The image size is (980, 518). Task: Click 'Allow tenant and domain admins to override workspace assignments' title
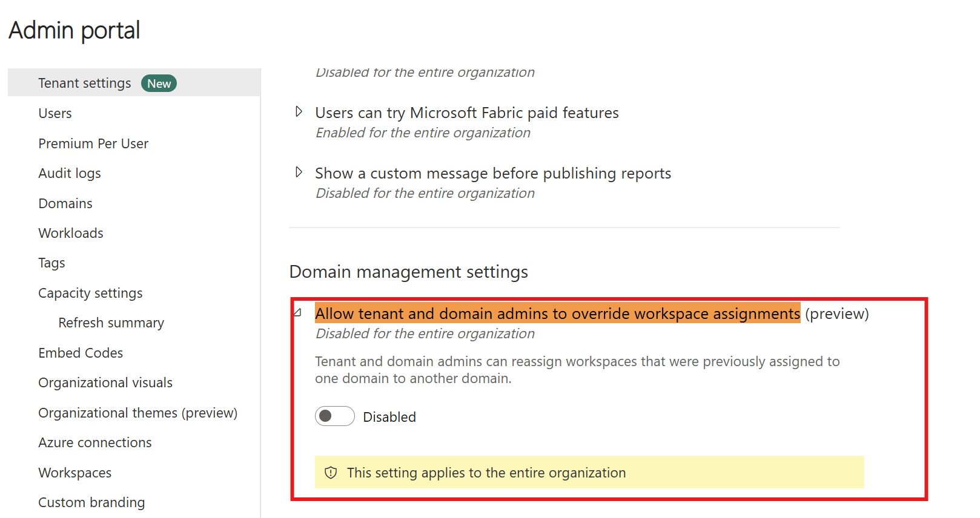point(558,313)
